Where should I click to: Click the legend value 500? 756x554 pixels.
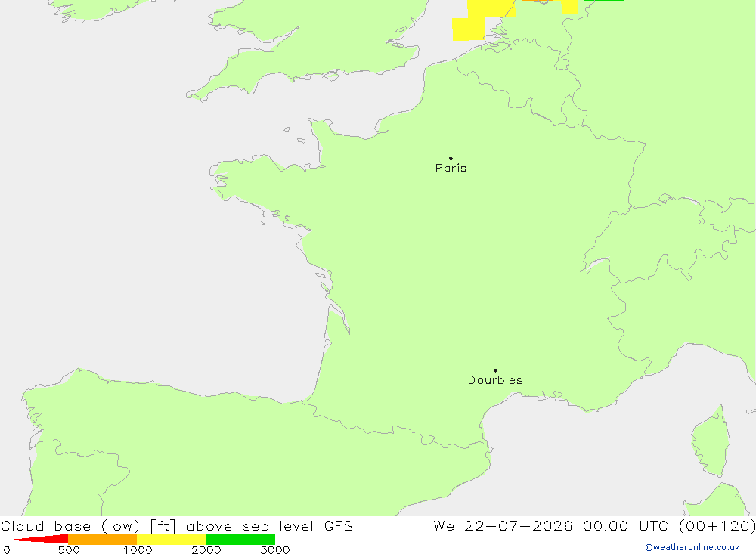pyautogui.click(x=69, y=549)
